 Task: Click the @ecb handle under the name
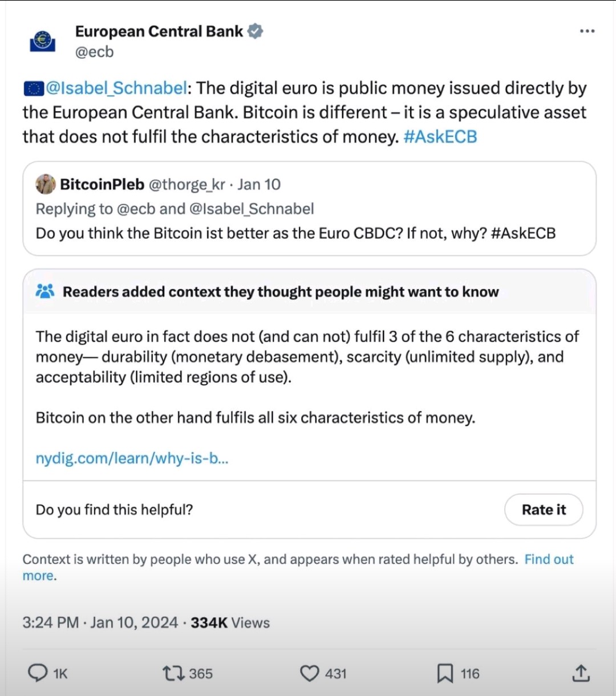pyautogui.click(x=94, y=52)
